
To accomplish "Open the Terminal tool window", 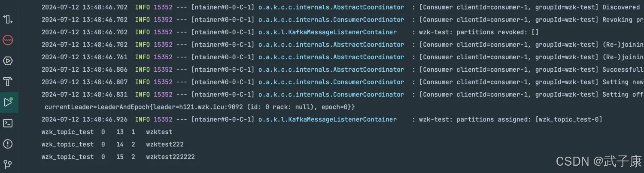I will coord(8,123).
